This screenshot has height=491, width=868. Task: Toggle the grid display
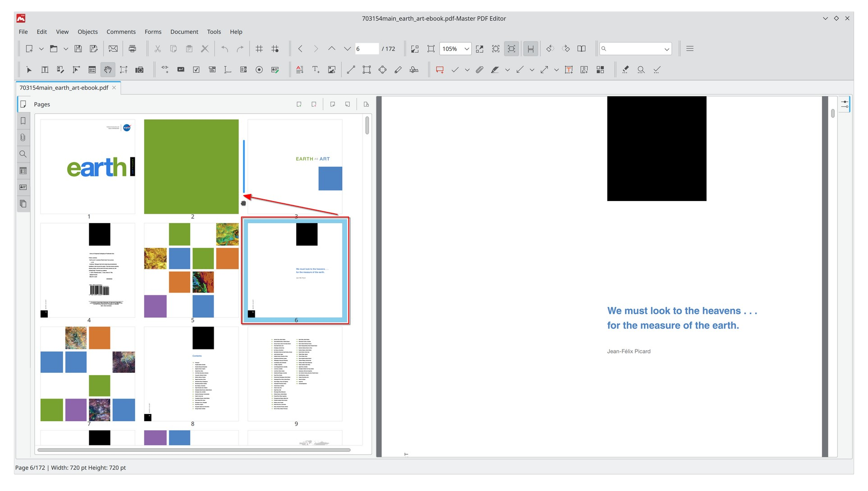[259, 49]
